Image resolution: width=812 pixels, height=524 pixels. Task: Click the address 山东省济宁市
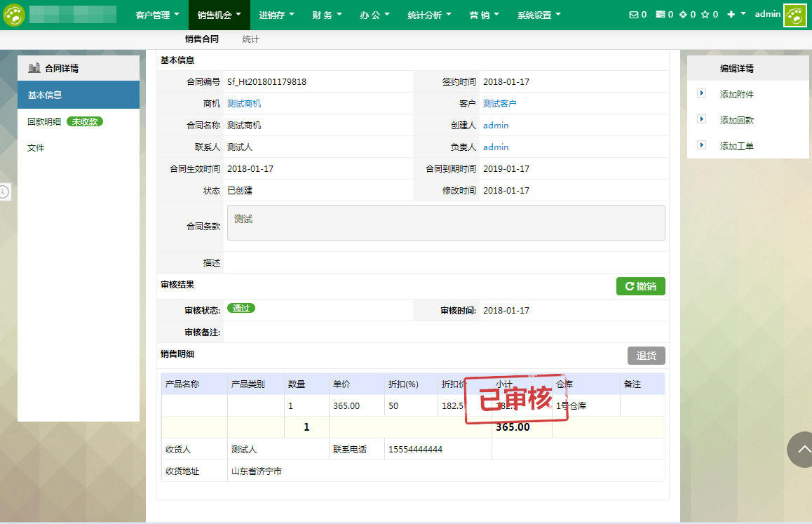pyautogui.click(x=257, y=471)
